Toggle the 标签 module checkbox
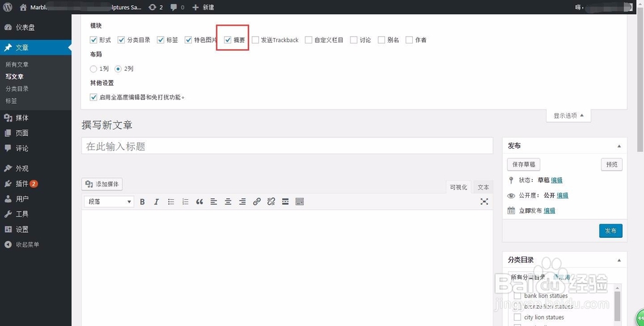 (160, 40)
